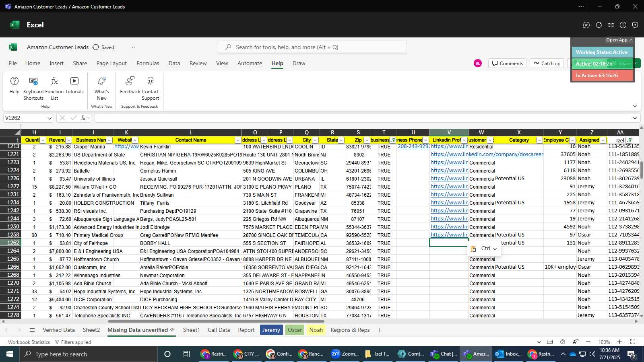Open the Category column filter dropdown
The image size is (644, 362).
tap(539, 140)
